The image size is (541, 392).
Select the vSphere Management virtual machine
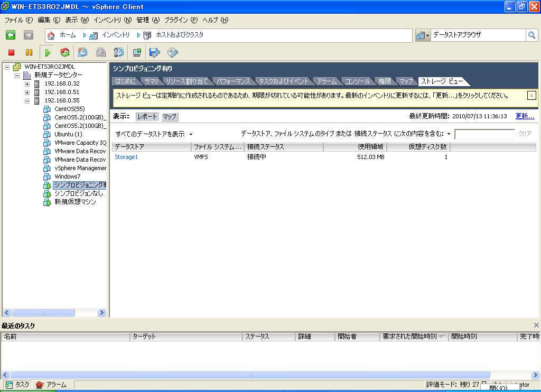coord(80,168)
